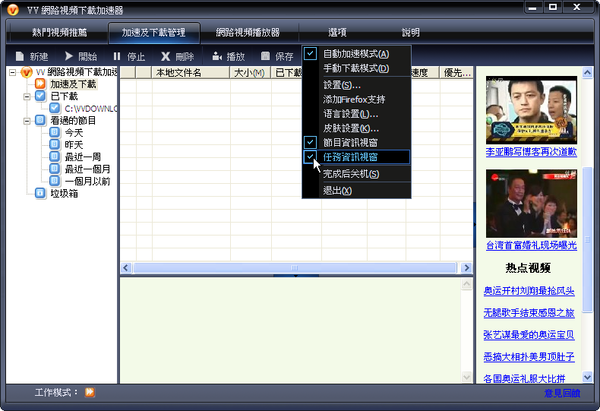Select the 加速及下載 tree label
600x411 pixels.
click(73, 84)
